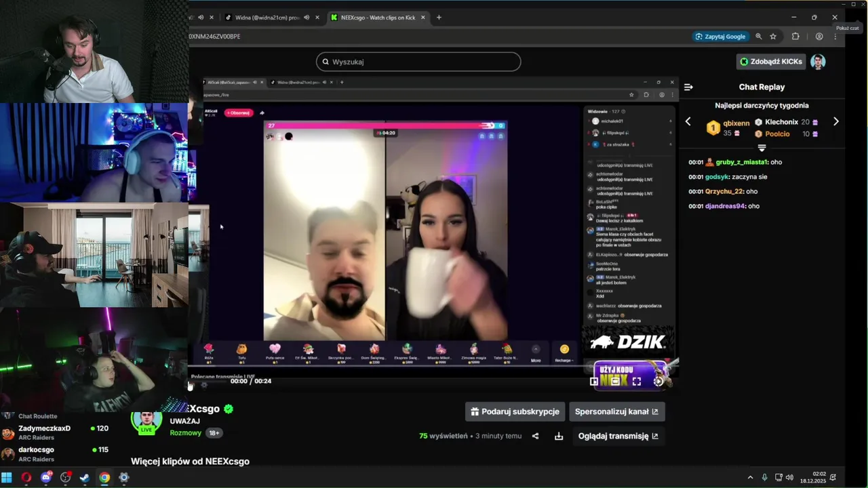Screen dimensions: 868x488
Task: Click the Podaruj subskrypcje button
Action: tap(515, 411)
